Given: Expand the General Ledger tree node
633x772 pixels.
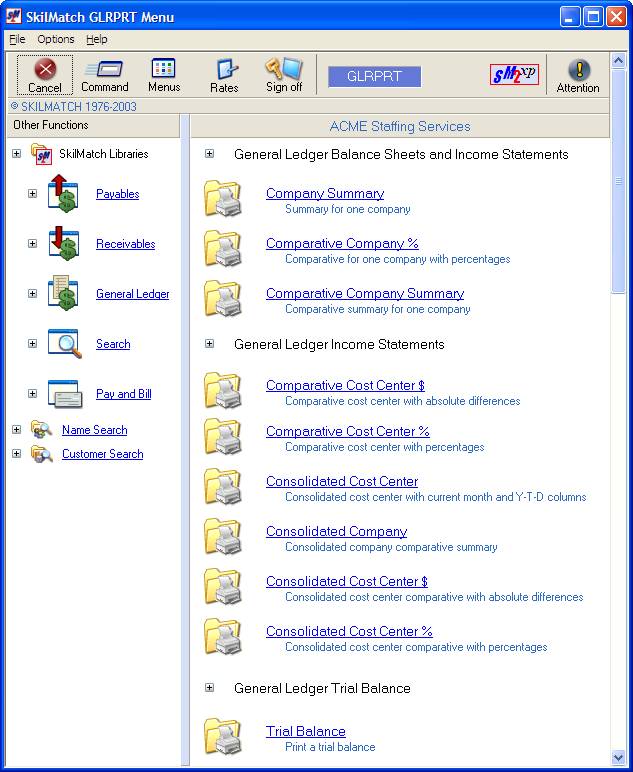Looking at the screenshot, I should [32, 293].
